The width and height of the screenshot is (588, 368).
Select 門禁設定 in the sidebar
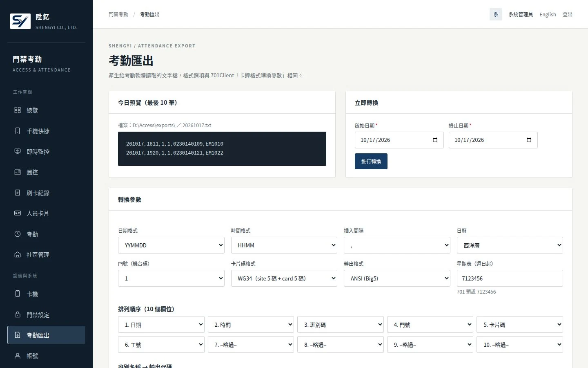coord(46,314)
